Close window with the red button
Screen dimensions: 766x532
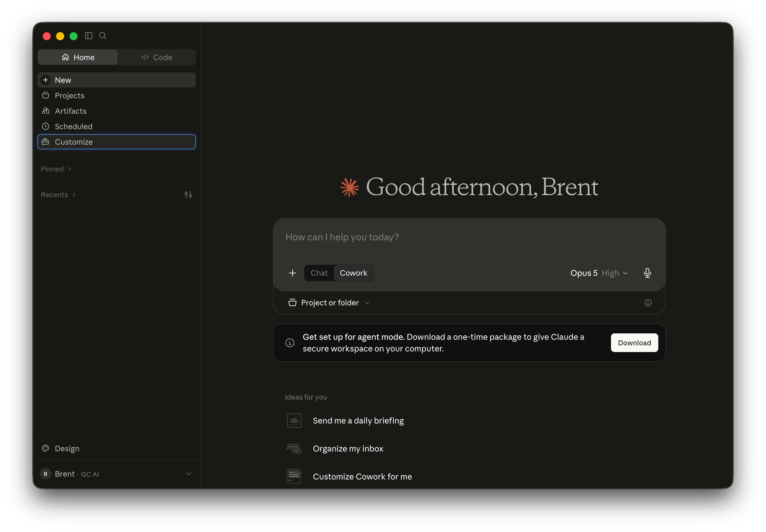[47, 36]
